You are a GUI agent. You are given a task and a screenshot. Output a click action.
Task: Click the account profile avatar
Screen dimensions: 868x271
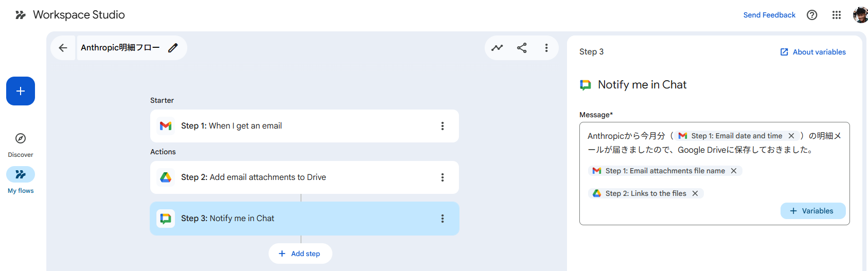coord(860,15)
